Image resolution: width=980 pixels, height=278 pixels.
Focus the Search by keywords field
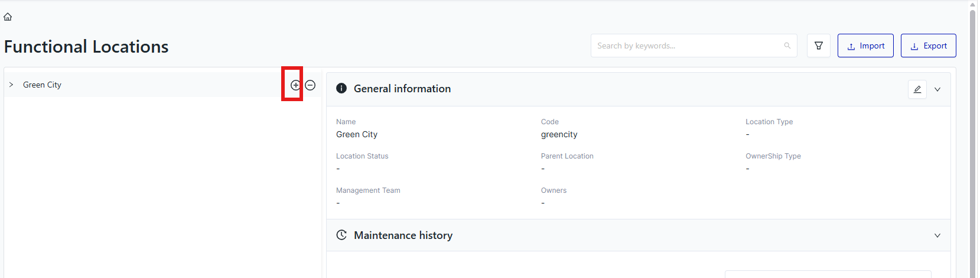click(x=688, y=46)
